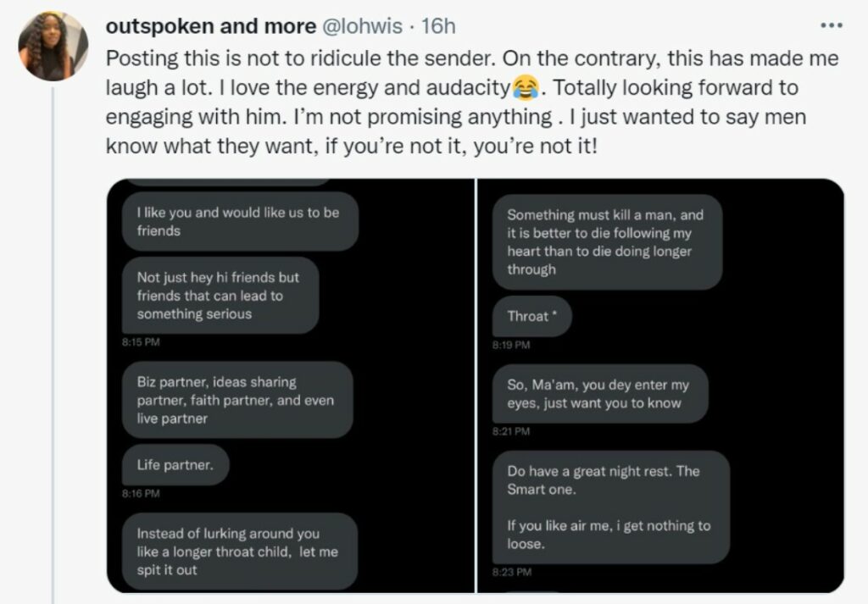Click the "Something must kill a man" message
This screenshot has width=868, height=604.
click(606, 241)
